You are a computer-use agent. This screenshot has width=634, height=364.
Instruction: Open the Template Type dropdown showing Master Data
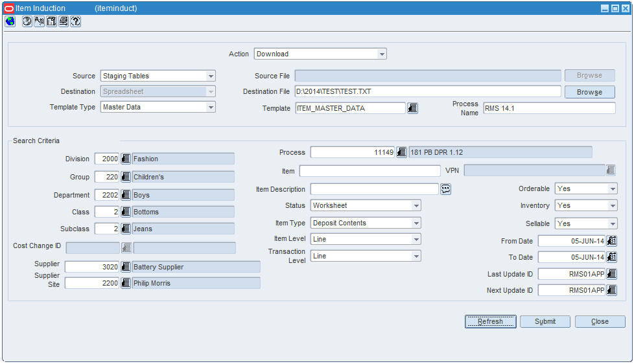pyautogui.click(x=158, y=107)
